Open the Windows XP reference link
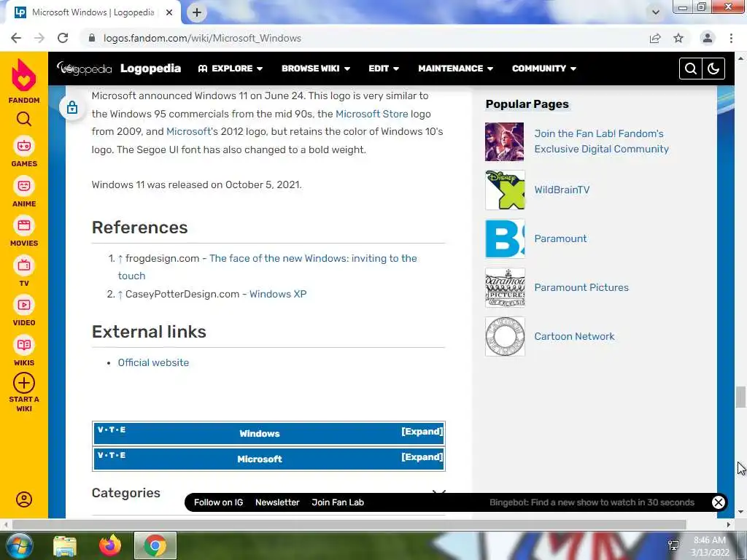Viewport: 747px width, 560px height. pos(278,294)
